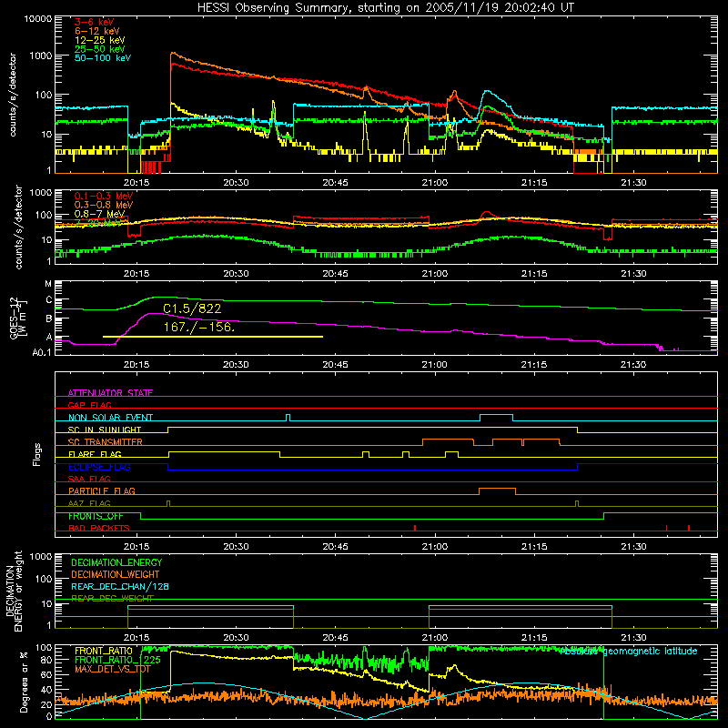Click the Absolute geomagnetic latitude label

tap(629, 651)
